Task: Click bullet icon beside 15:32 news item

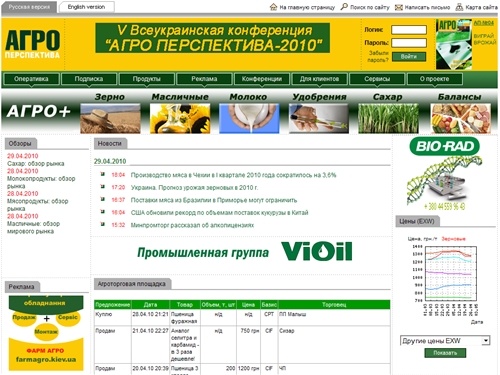Action: pyautogui.click(x=103, y=224)
